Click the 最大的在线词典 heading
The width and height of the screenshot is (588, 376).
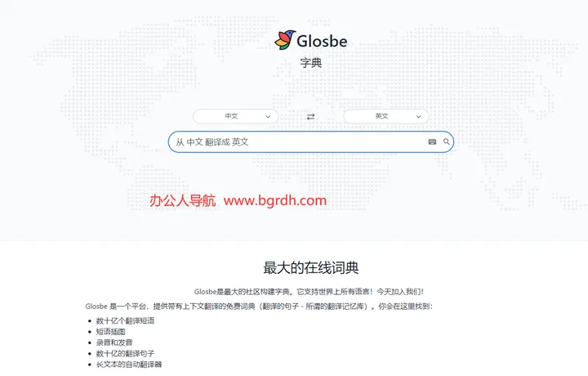[311, 268]
